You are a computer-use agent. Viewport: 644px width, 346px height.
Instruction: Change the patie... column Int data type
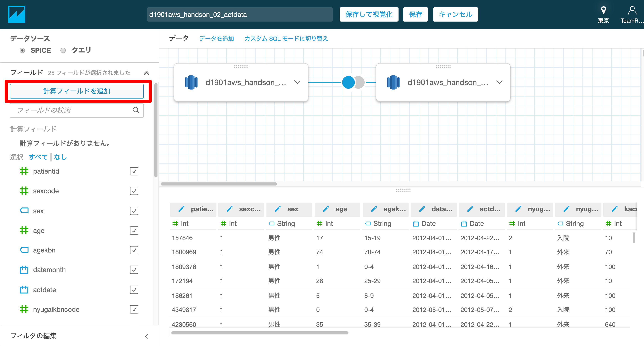pos(181,224)
